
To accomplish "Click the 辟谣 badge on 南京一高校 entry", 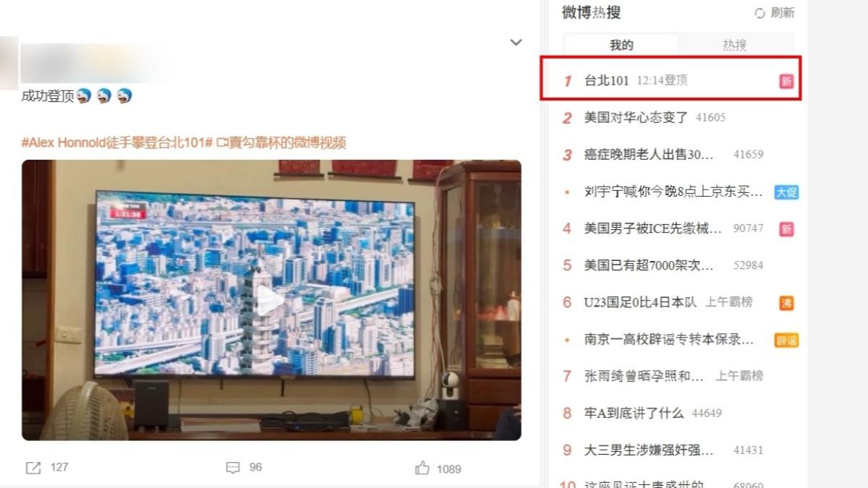I will (x=786, y=340).
